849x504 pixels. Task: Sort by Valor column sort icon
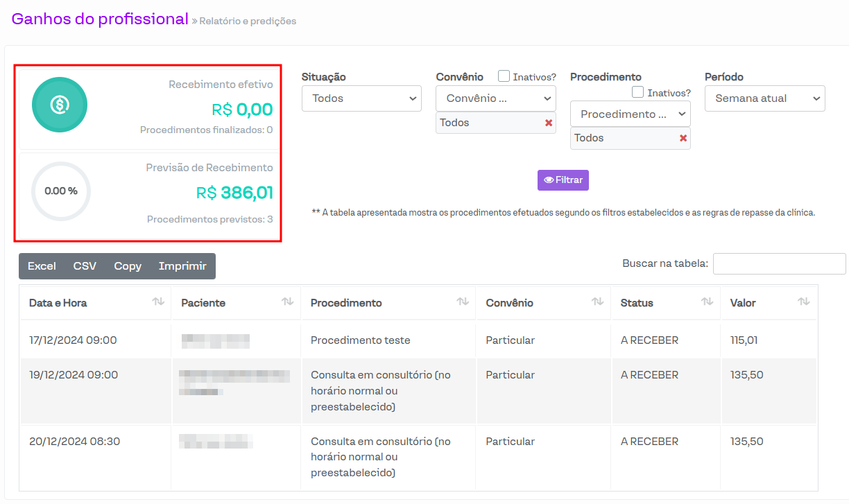(803, 302)
